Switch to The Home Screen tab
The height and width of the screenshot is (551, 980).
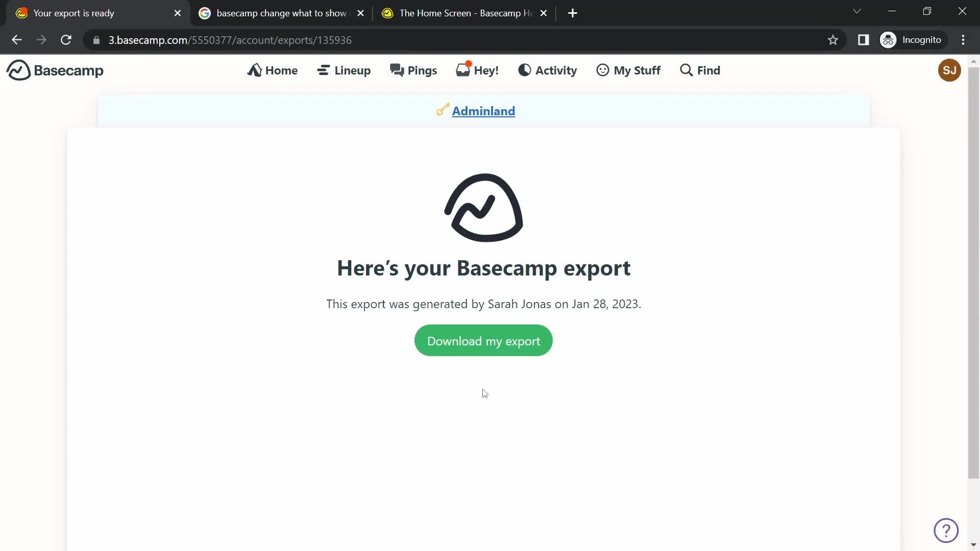point(464,13)
